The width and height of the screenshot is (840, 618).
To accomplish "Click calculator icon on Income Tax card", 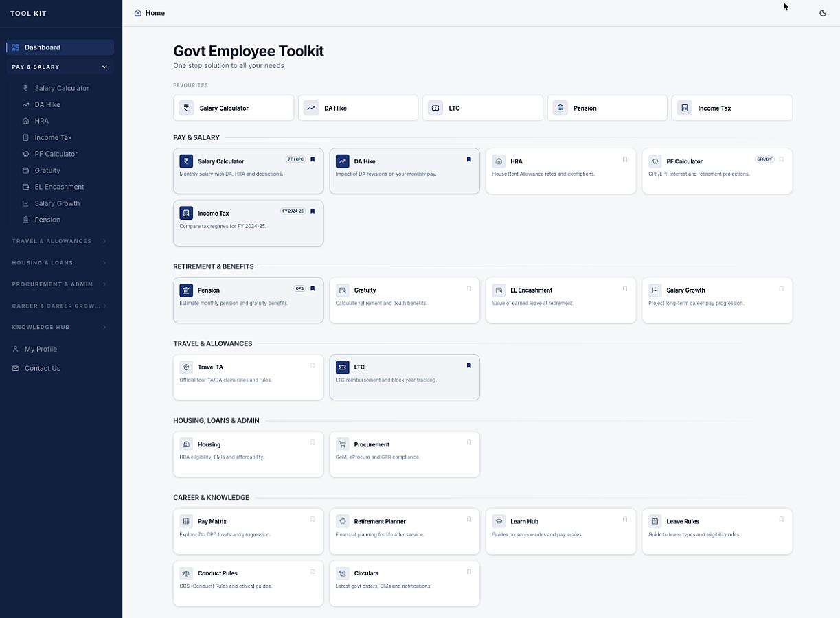I will [186, 214].
